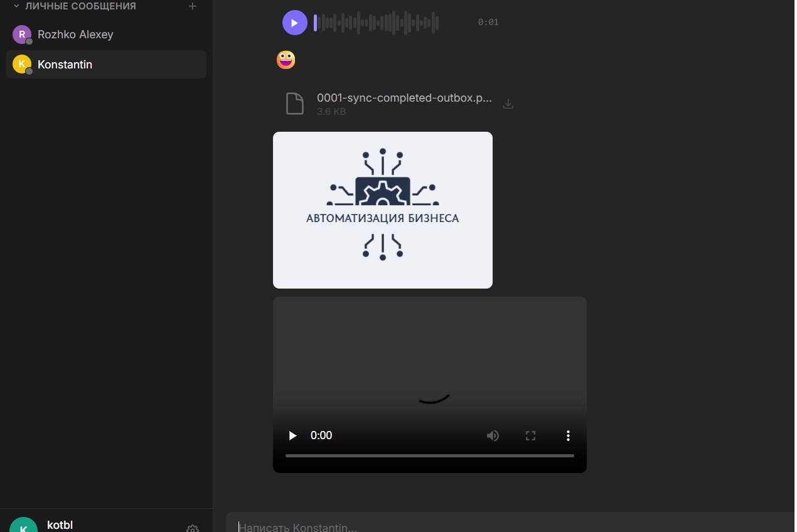Play the video attachment
The width and height of the screenshot is (797, 532).
(x=292, y=435)
